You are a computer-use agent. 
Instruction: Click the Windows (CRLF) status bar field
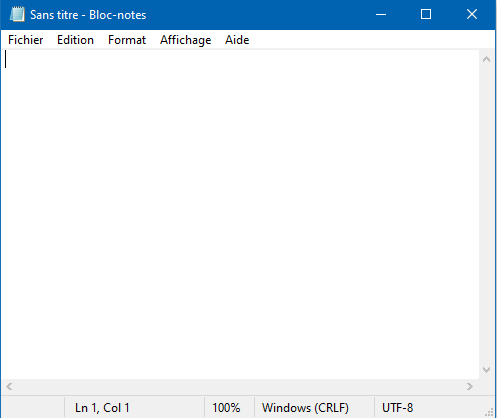pyautogui.click(x=305, y=408)
